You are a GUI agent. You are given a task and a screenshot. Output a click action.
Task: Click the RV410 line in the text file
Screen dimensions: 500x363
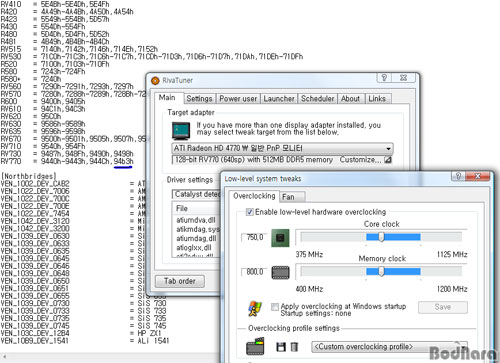pos(55,4)
